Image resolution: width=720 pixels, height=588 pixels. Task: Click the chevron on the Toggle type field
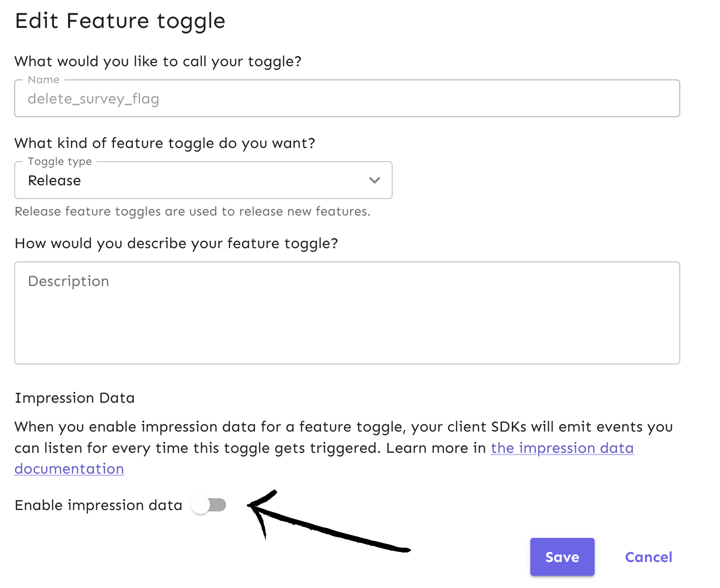374,180
